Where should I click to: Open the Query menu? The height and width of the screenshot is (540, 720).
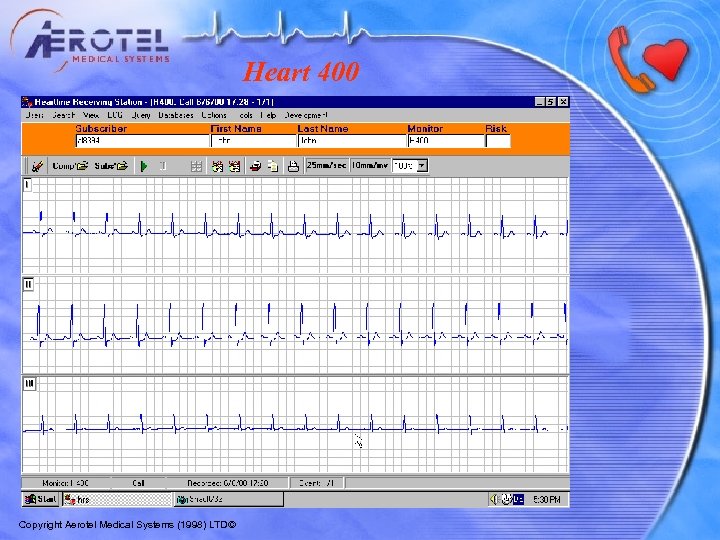coord(141,115)
